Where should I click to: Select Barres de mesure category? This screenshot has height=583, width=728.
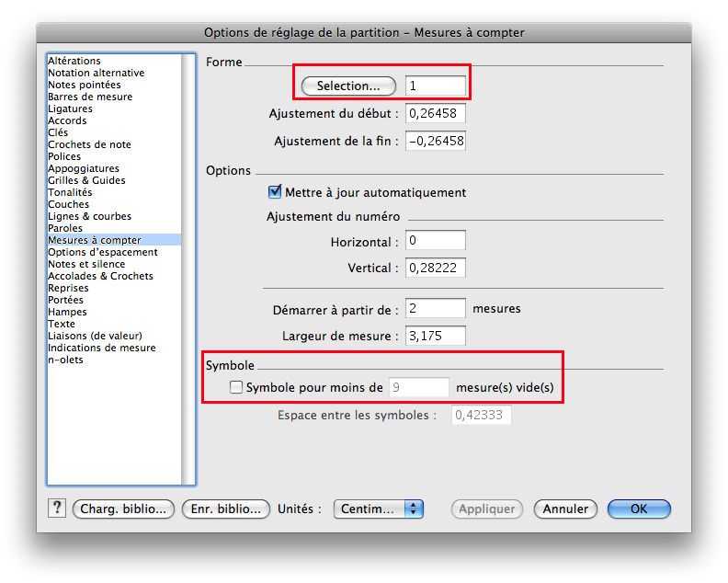[x=90, y=97]
